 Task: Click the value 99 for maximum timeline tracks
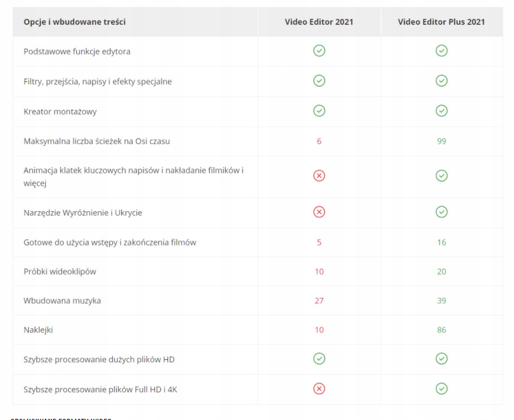(442, 141)
